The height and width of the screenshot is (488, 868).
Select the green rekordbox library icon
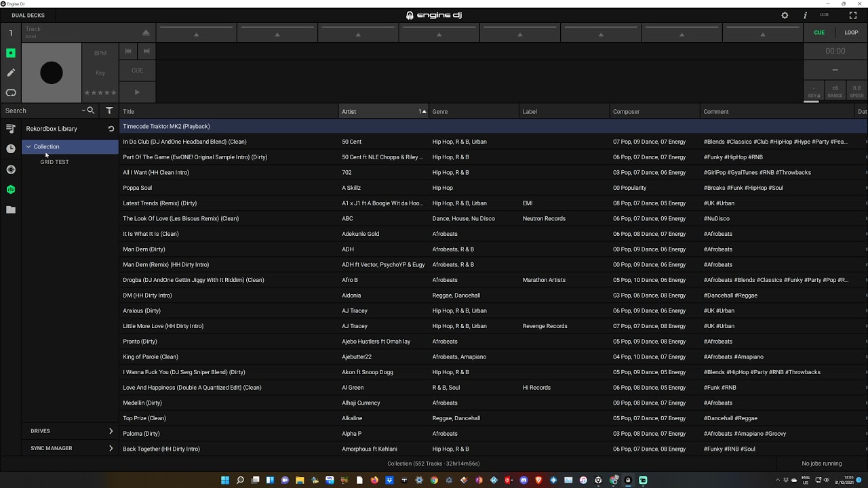[x=11, y=190]
